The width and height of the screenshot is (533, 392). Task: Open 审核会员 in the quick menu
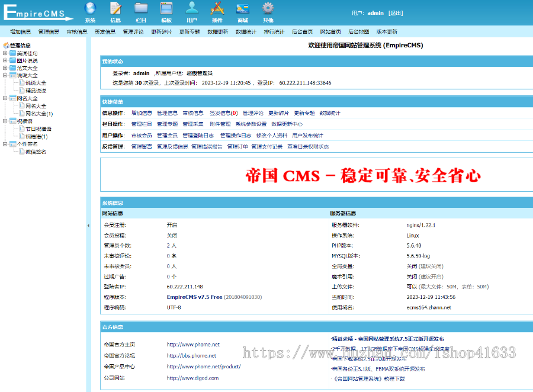[x=142, y=136]
